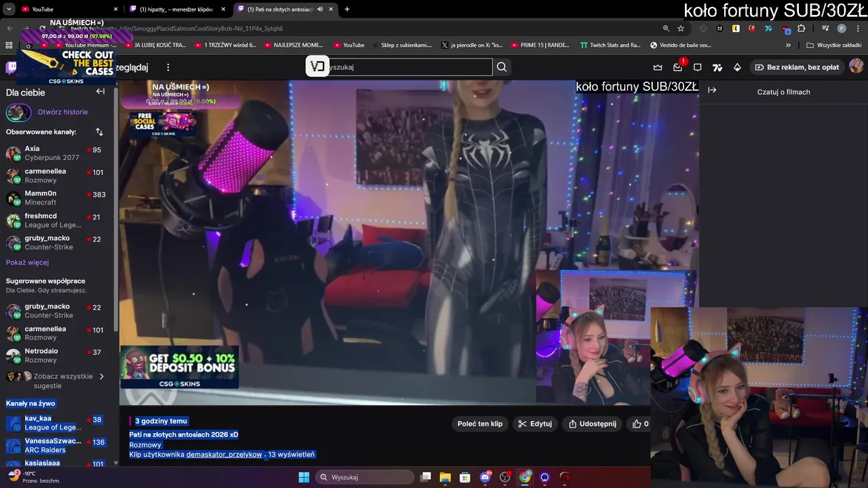Expand hidden bookmarks chevron
Screen dimensions: 868x488
(x=788, y=45)
